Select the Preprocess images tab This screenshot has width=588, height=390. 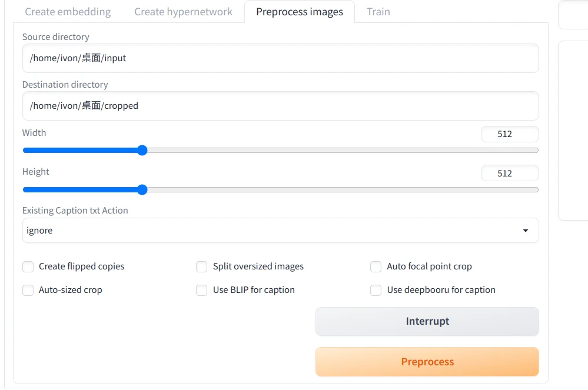299,12
